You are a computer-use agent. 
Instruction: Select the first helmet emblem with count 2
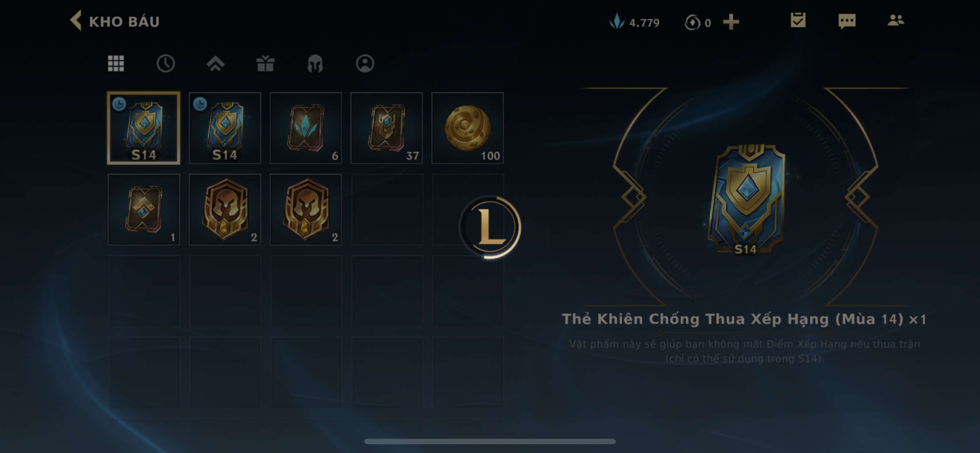[225, 209]
